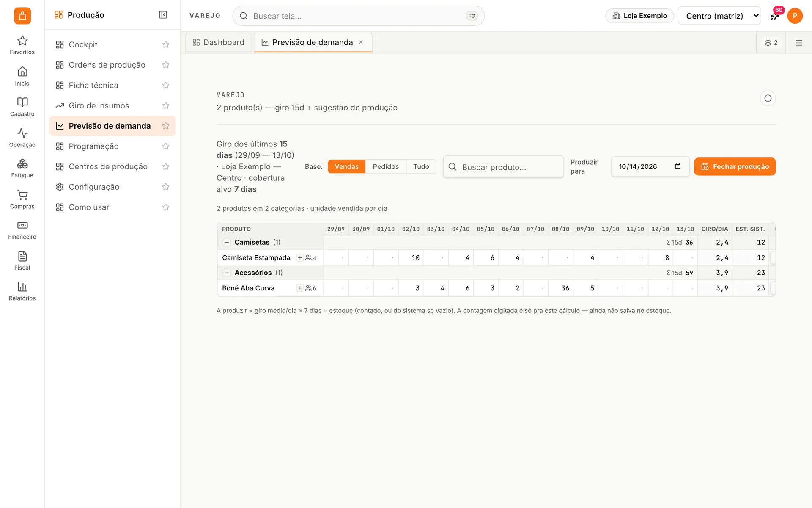Open Programação in the sidebar
The width and height of the screenshot is (812, 508).
click(x=112, y=146)
